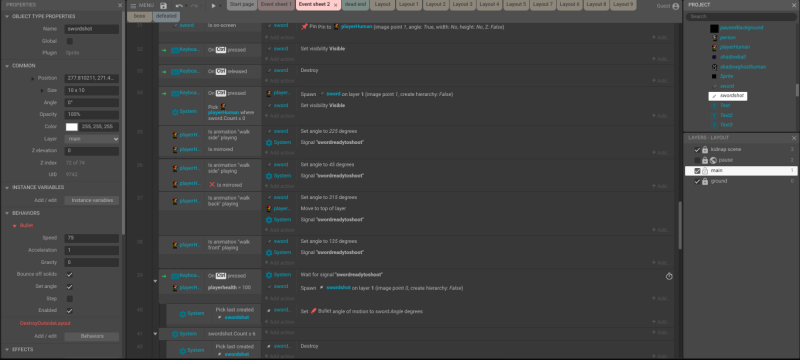Collapse the Common properties section
Image resolution: width=800 pixels, height=360 pixels.
[7, 66]
